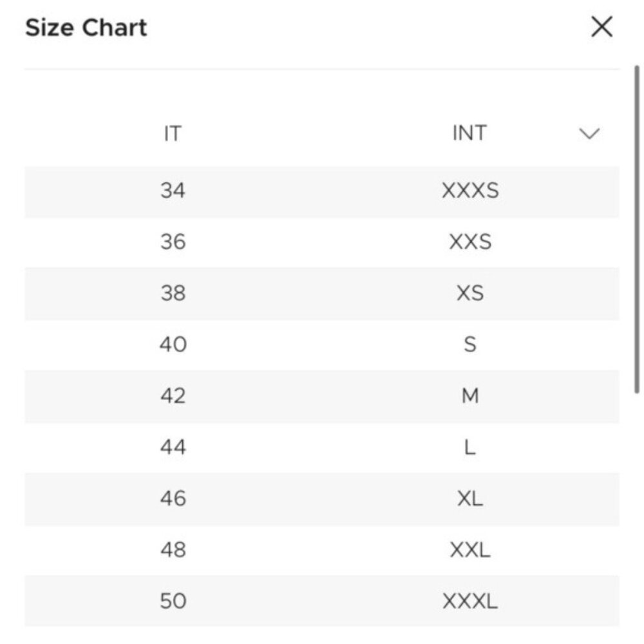
Task: Select the IT 42 size cell
Action: 173,396
